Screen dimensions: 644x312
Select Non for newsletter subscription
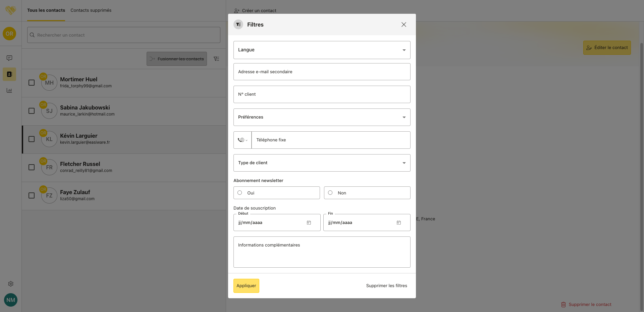click(x=330, y=193)
